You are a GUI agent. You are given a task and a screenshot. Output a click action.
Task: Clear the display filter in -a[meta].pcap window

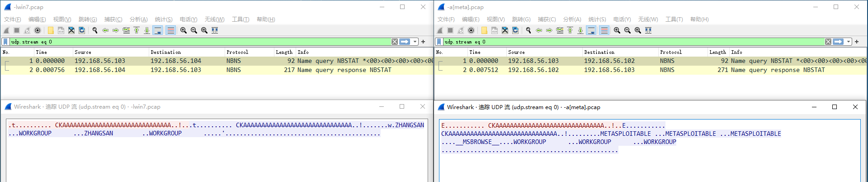pos(828,42)
